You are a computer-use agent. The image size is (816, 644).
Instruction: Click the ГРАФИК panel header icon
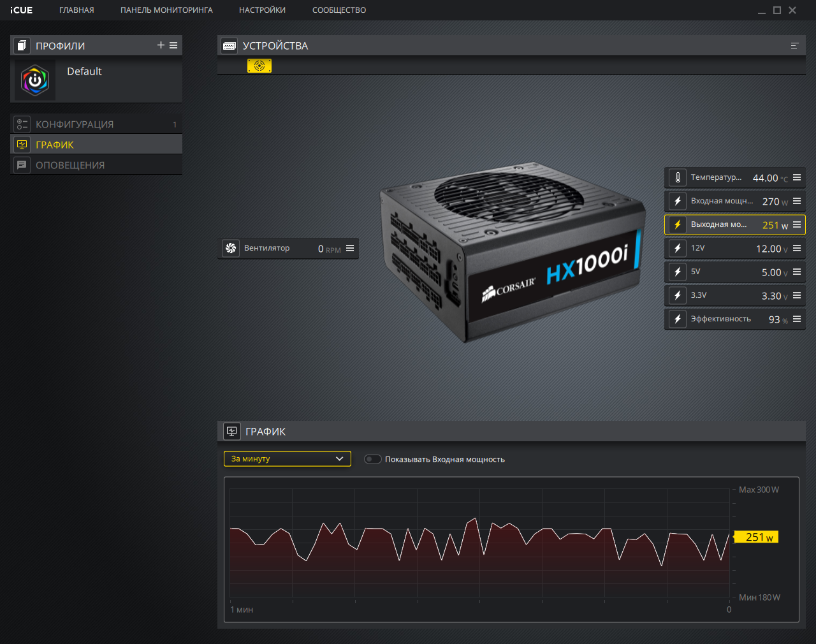pyautogui.click(x=231, y=432)
